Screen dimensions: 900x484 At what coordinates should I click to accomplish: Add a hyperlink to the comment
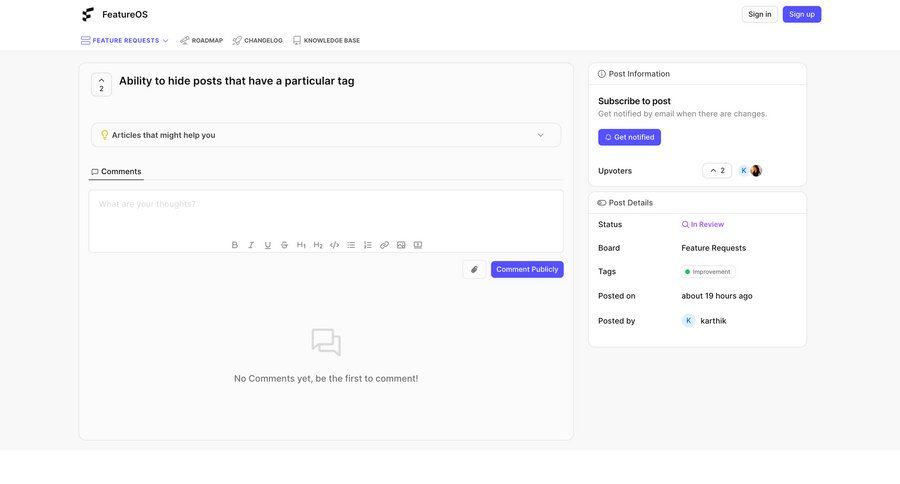(x=384, y=245)
